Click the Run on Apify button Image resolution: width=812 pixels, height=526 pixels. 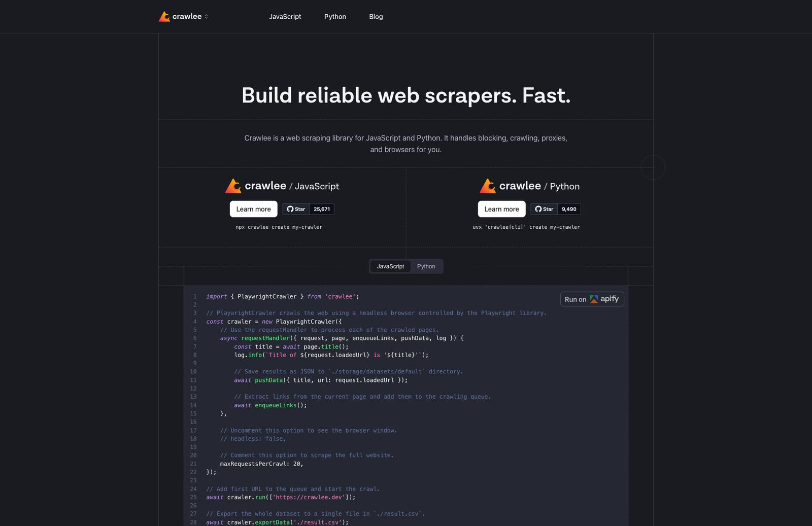[x=592, y=299]
